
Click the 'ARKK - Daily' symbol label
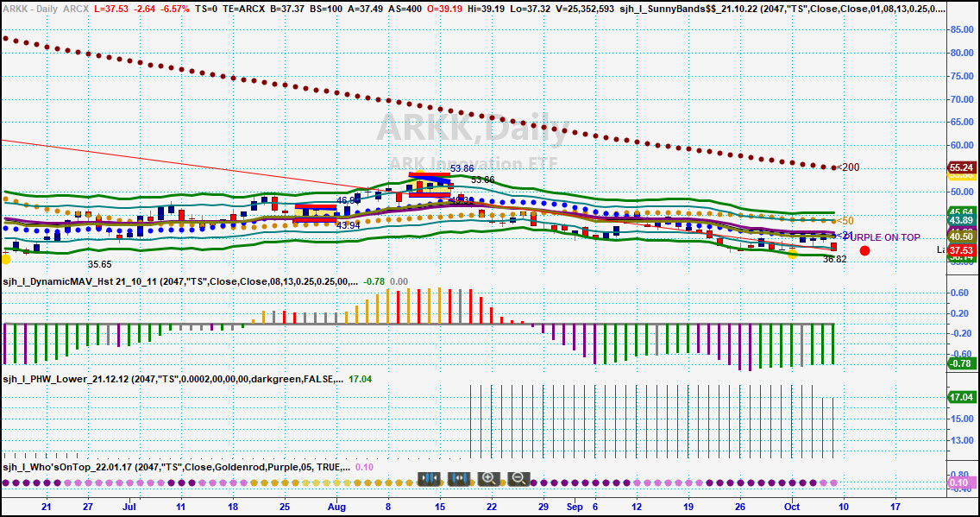29,10
